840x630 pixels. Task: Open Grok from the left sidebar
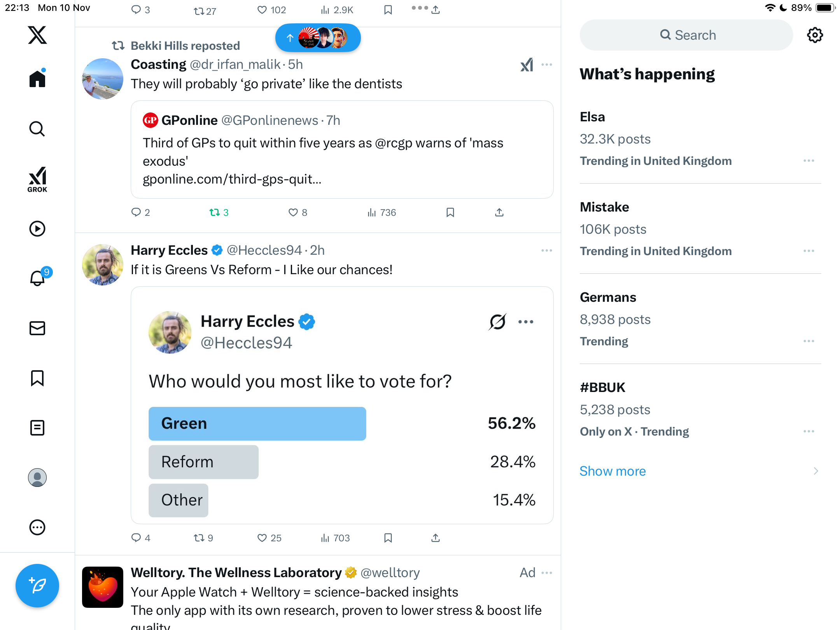click(37, 179)
